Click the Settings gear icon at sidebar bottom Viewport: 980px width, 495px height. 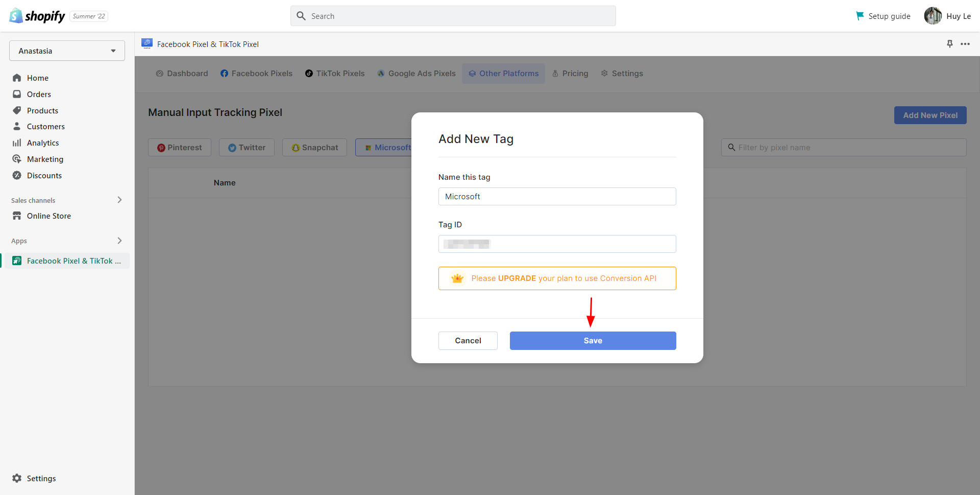pyautogui.click(x=17, y=478)
